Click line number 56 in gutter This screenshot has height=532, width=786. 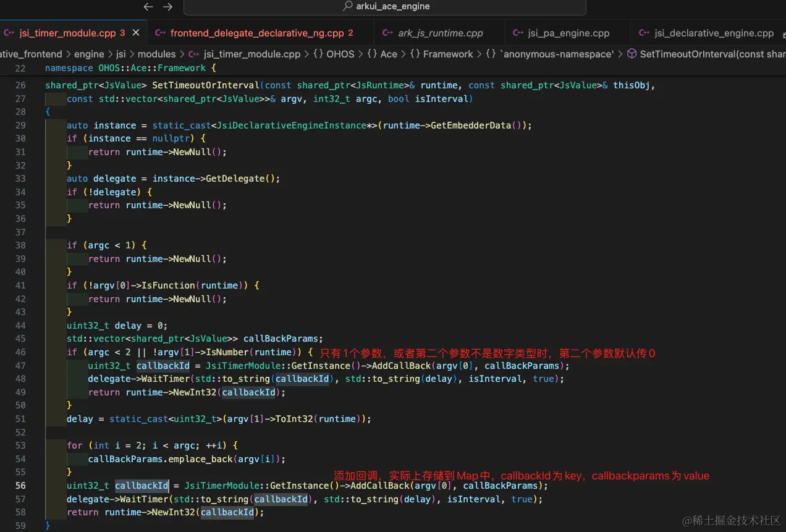click(x=20, y=486)
